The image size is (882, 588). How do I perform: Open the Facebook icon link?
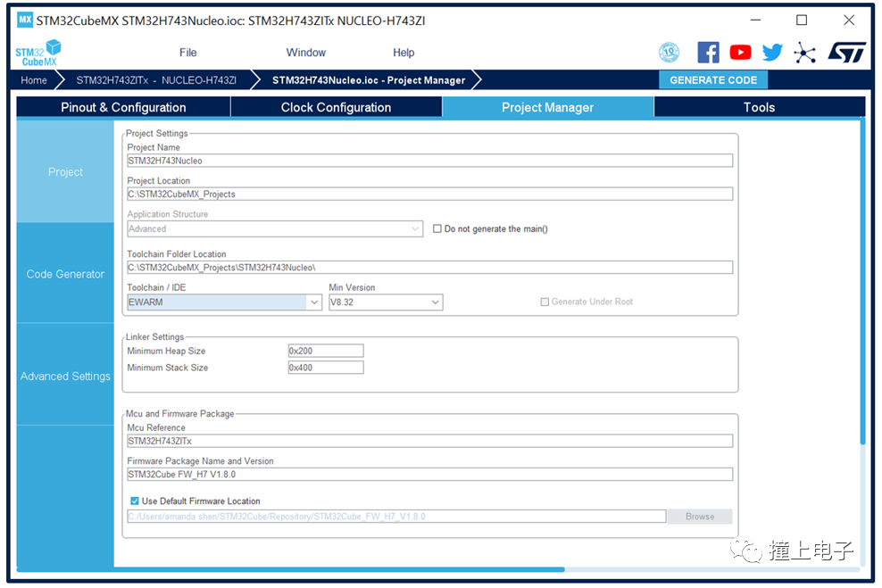tap(708, 53)
